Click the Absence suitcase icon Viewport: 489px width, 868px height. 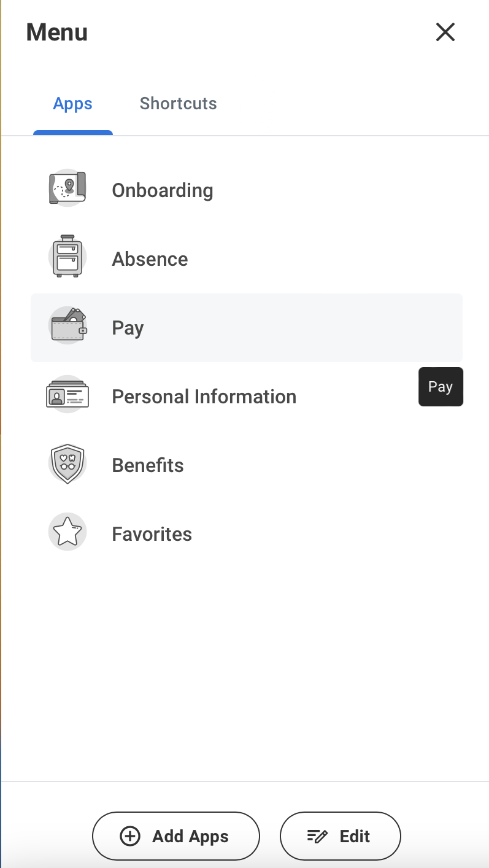67,257
